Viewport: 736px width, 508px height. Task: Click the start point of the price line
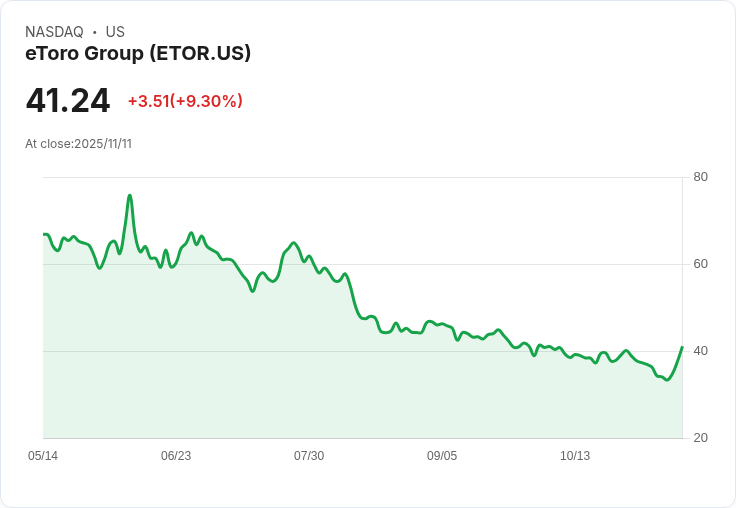(44, 234)
